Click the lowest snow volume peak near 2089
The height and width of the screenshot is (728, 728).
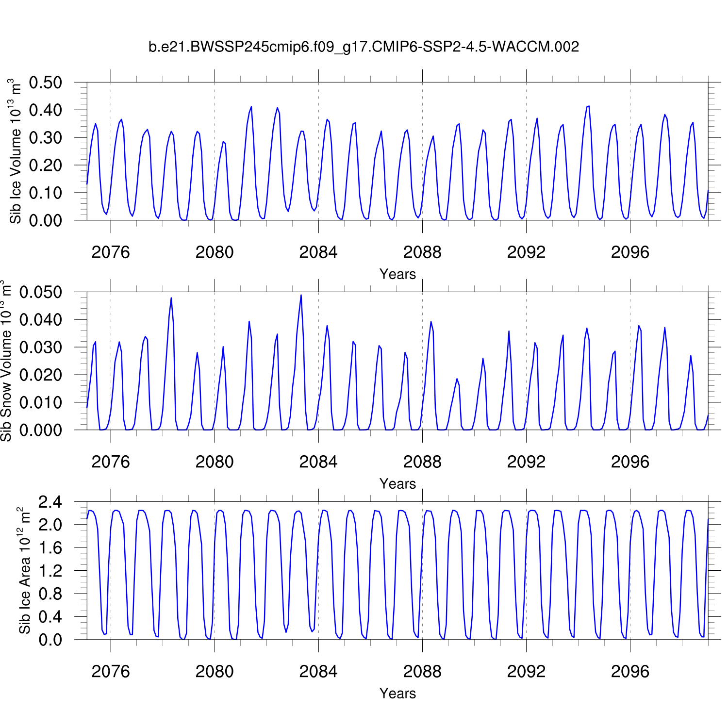point(457,379)
